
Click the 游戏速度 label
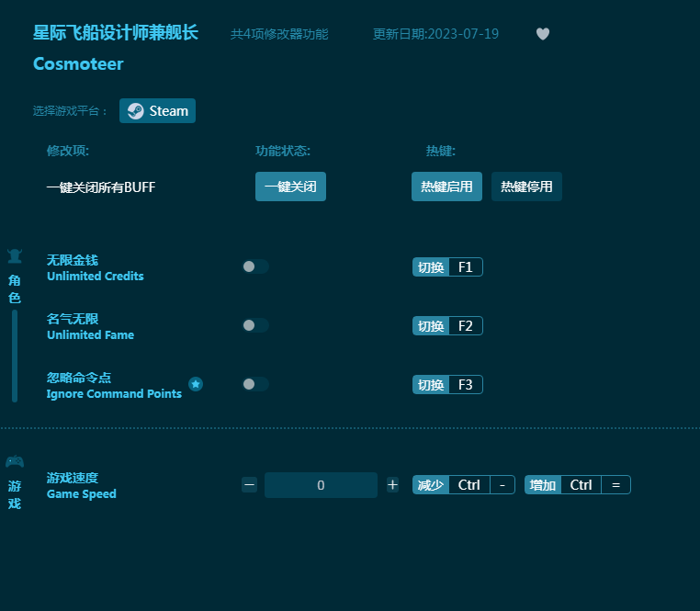point(73,478)
